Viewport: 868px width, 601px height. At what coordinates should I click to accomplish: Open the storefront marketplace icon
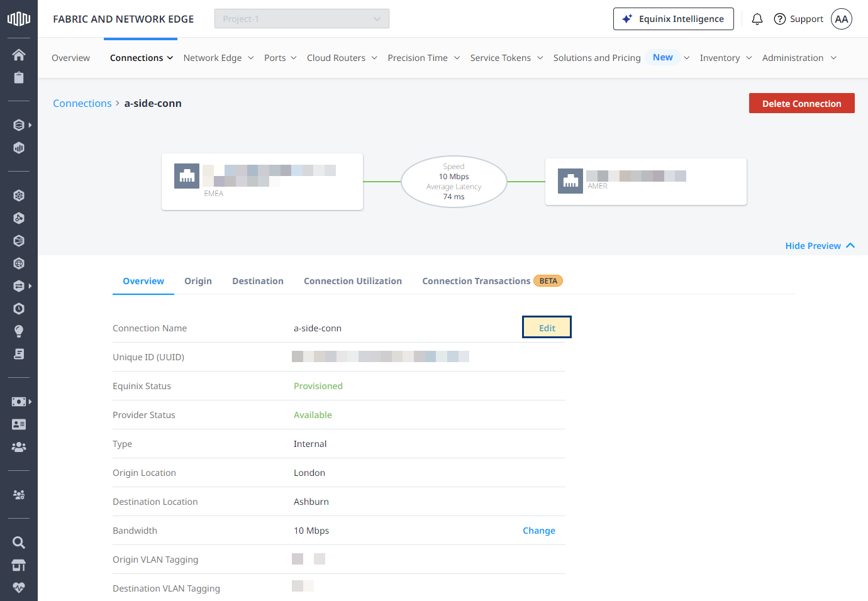19,565
